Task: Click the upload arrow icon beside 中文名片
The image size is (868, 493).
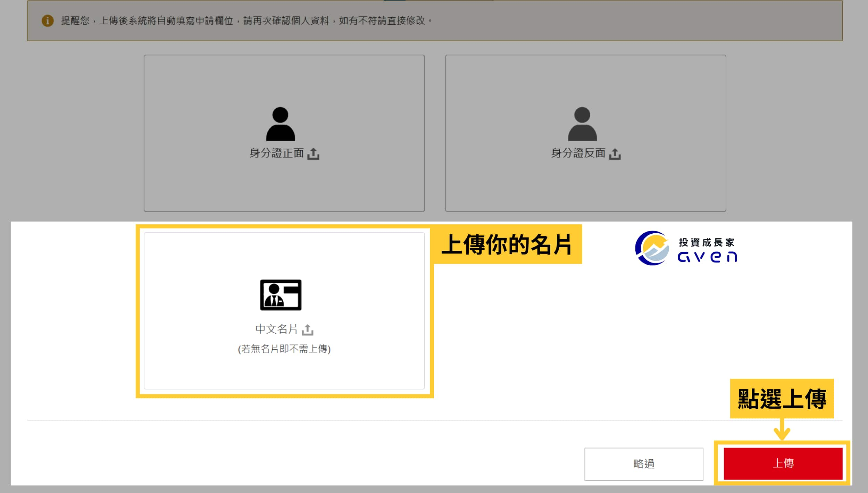Action: pos(308,329)
